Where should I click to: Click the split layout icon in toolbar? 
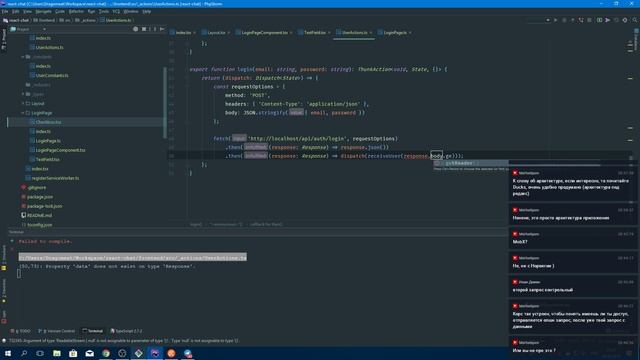point(599,20)
